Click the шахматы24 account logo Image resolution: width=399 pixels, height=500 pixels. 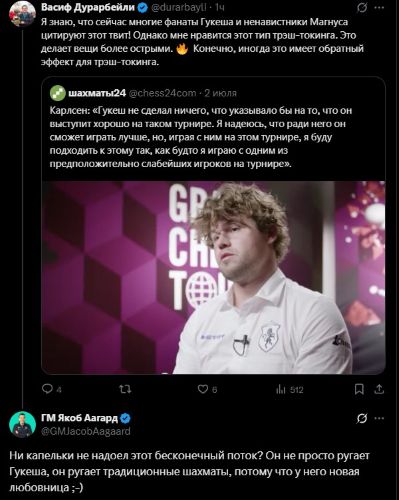point(58,93)
